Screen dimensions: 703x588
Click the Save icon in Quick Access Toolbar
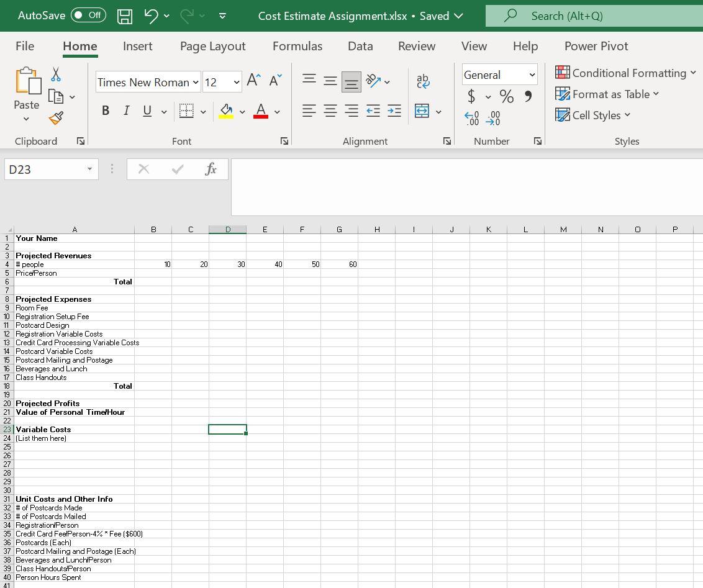tap(124, 16)
